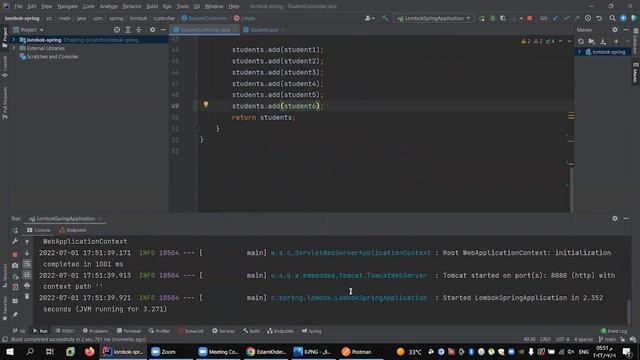Click warnings count indicator in editor
This screenshot has width=640, height=360.
coord(538,41)
